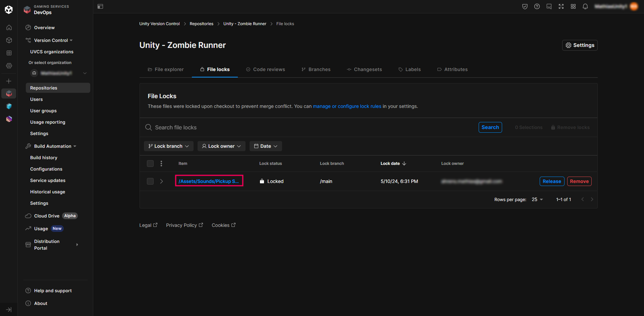Expand the locked file row chevron

[161, 181]
